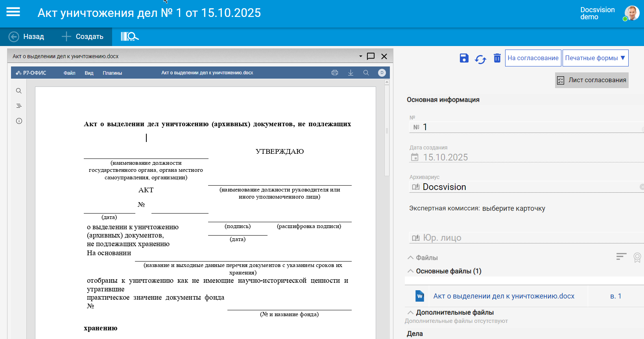This screenshot has width=644, height=339.
Task: Open Акт о выделении дел к уничтожению.docx link
Action: pos(504,296)
